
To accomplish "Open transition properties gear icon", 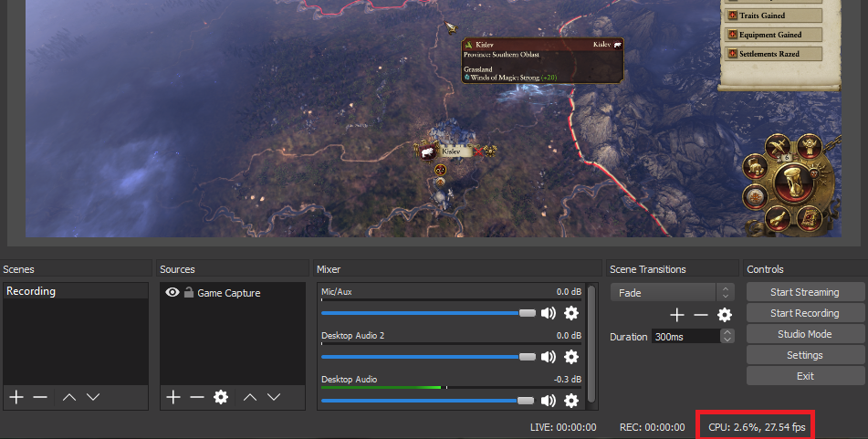I will click(x=724, y=315).
